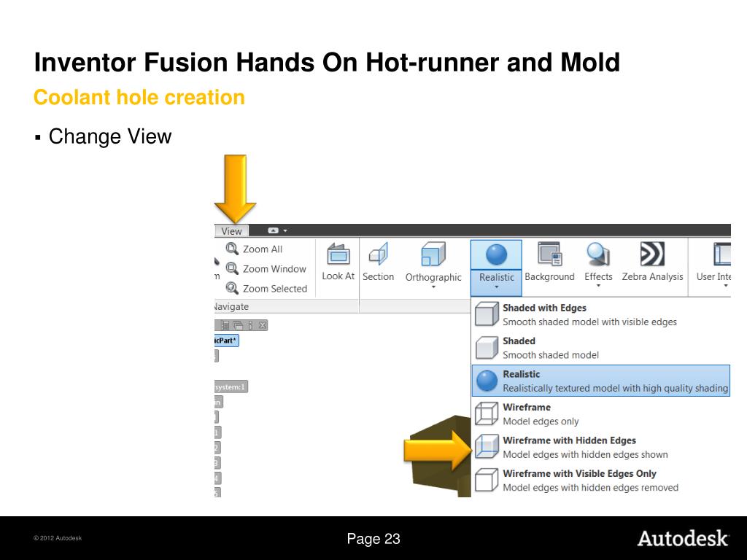Viewport: 747px width, 560px height.
Task: Click the Zoom All magnifier icon
Action: tap(232, 249)
